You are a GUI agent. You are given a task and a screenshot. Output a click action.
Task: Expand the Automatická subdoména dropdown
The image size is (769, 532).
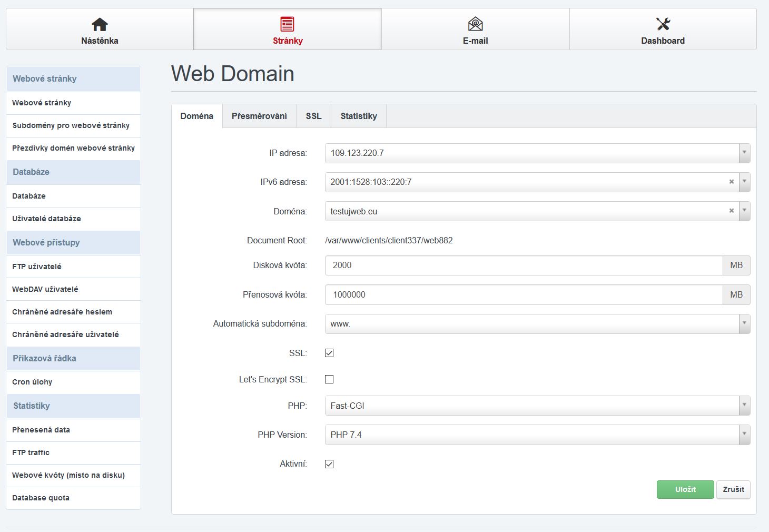pos(744,323)
